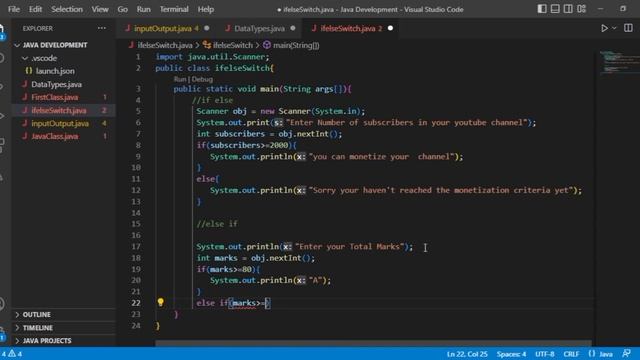Click the underlined "marks" on line 22

(x=244, y=303)
